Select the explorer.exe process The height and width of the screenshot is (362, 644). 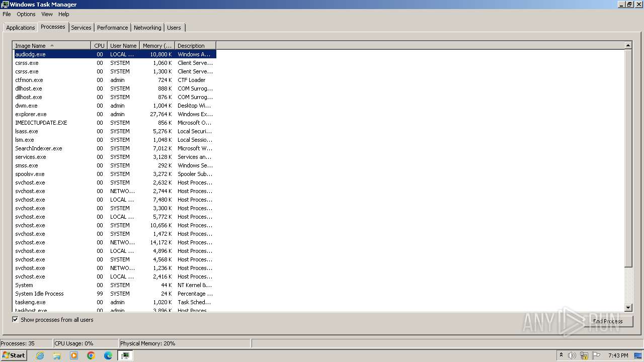coord(114,114)
